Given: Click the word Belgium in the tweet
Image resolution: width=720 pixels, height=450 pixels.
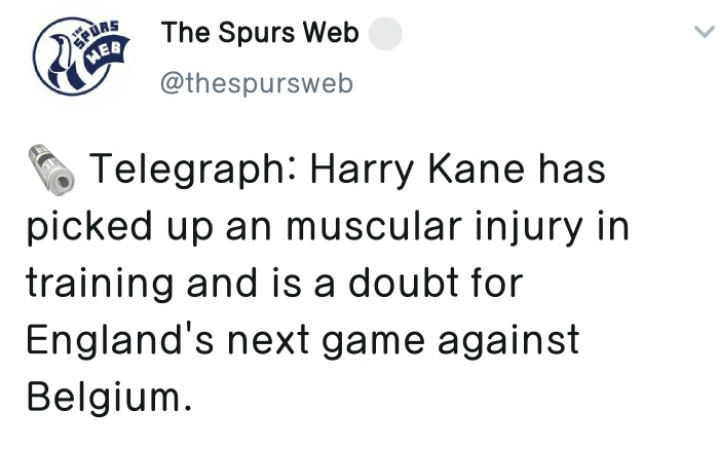Looking at the screenshot, I should point(103,398).
